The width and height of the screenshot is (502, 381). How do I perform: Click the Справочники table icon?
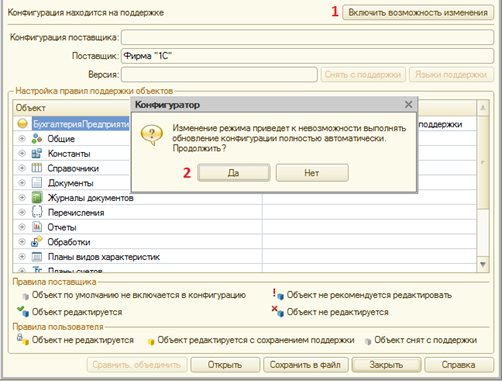37,168
